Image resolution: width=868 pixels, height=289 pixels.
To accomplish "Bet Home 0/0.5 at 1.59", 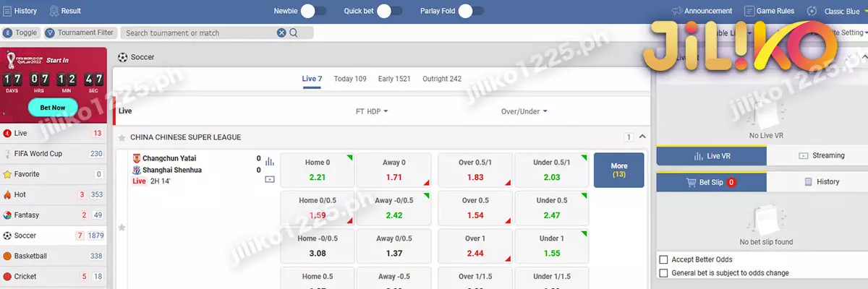I will pyautogui.click(x=318, y=208).
